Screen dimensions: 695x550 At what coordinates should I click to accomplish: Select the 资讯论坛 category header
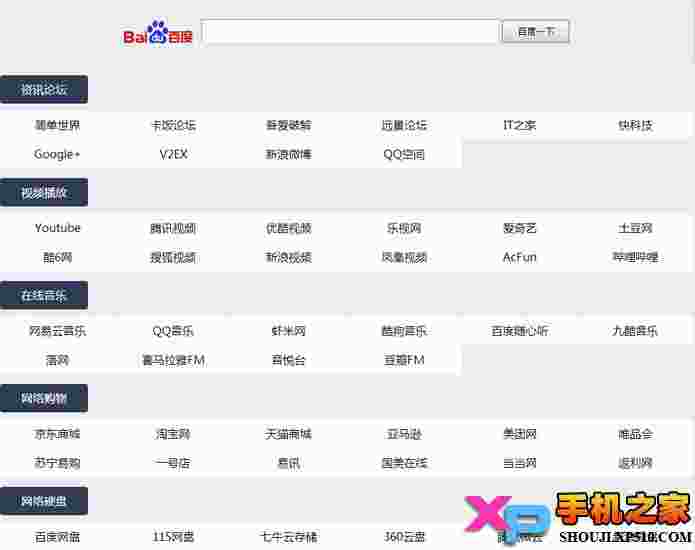coord(43,89)
